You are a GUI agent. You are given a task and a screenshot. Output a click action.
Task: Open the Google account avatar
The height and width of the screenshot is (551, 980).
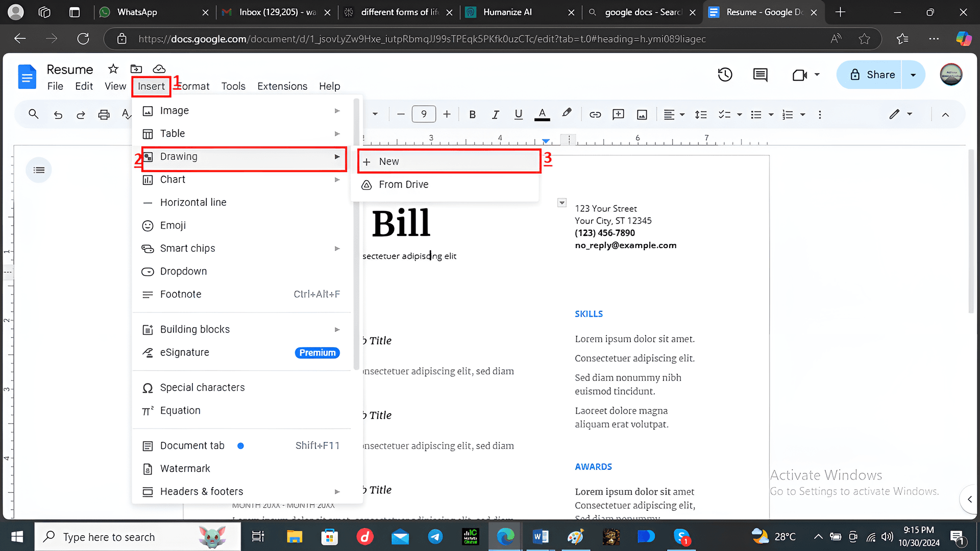[951, 75]
